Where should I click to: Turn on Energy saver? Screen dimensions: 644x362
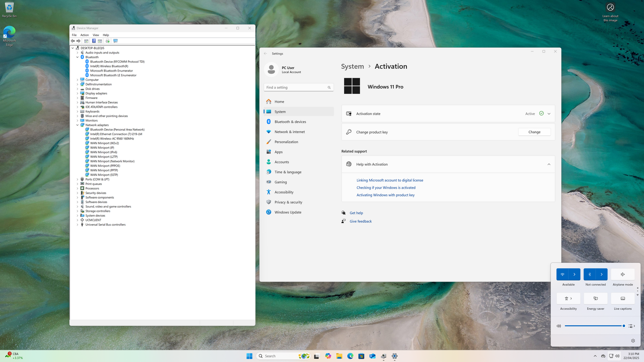(596, 298)
